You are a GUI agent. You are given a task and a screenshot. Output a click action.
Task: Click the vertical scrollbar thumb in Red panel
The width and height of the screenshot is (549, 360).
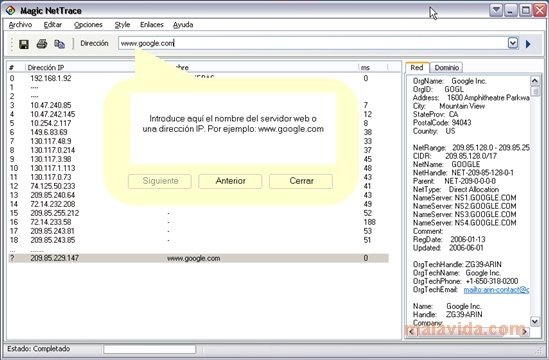pyautogui.click(x=535, y=91)
